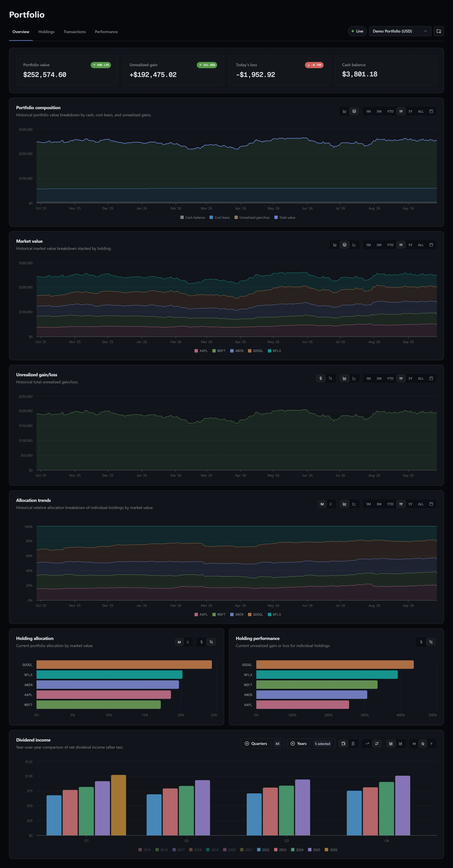Select the swap arrows icon in Dividend income

(x=377, y=744)
